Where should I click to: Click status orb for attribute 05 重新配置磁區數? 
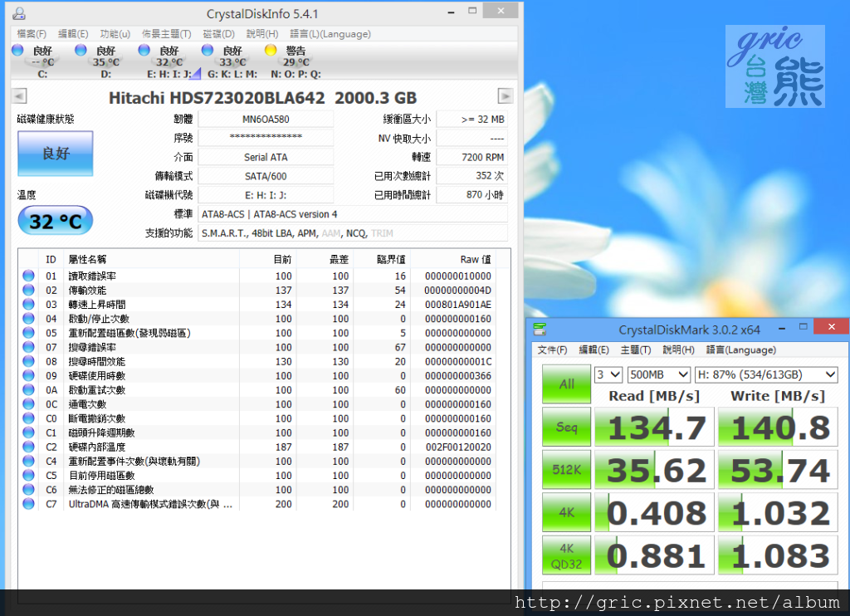(x=29, y=333)
